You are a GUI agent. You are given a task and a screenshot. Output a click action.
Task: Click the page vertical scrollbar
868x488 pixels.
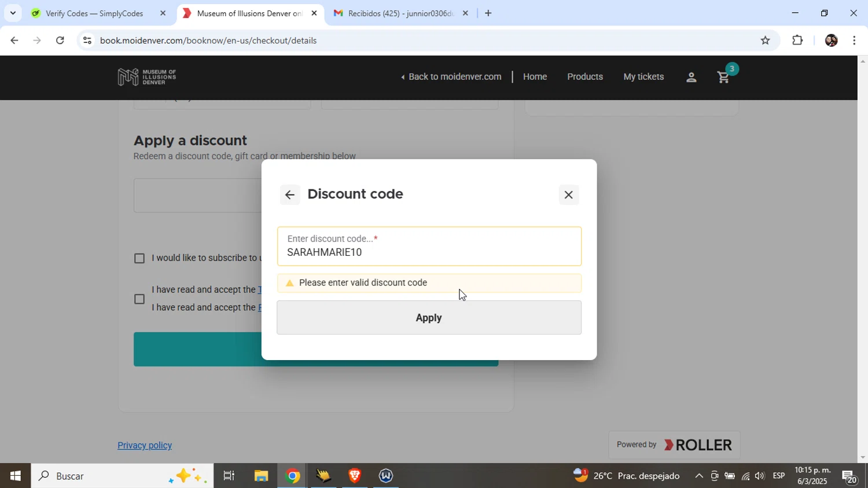pyautogui.click(x=863, y=259)
